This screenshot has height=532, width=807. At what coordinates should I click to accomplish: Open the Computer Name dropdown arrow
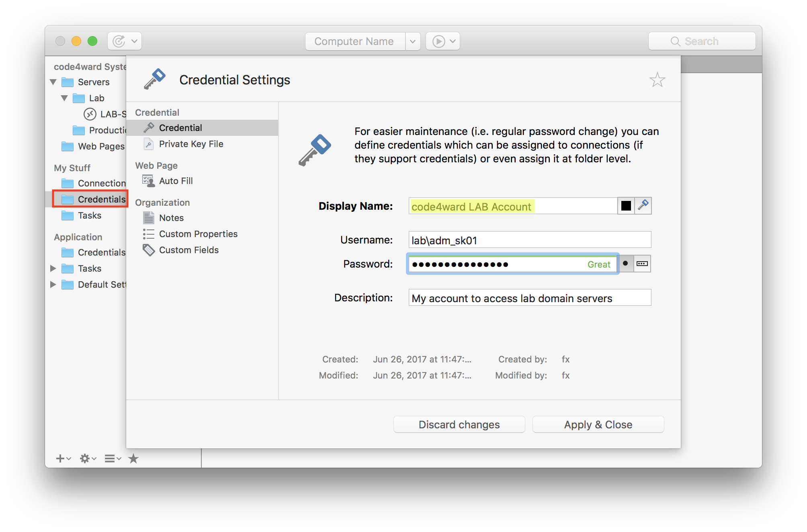click(413, 41)
